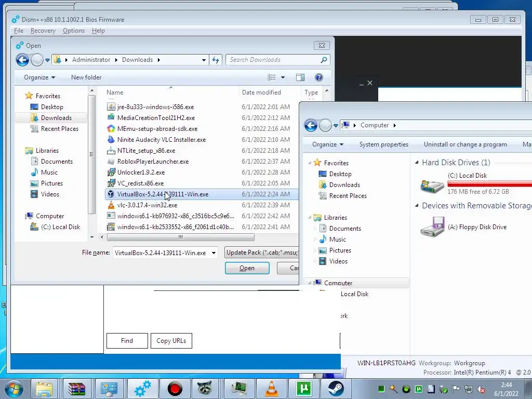The width and height of the screenshot is (532, 399).
Task: Select NTLite_setup_x86.exe file
Action: pos(146,150)
